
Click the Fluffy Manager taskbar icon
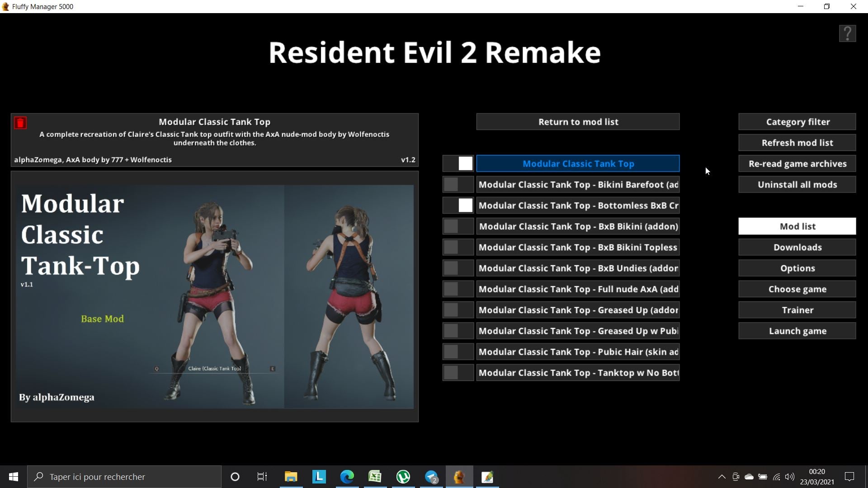459,477
